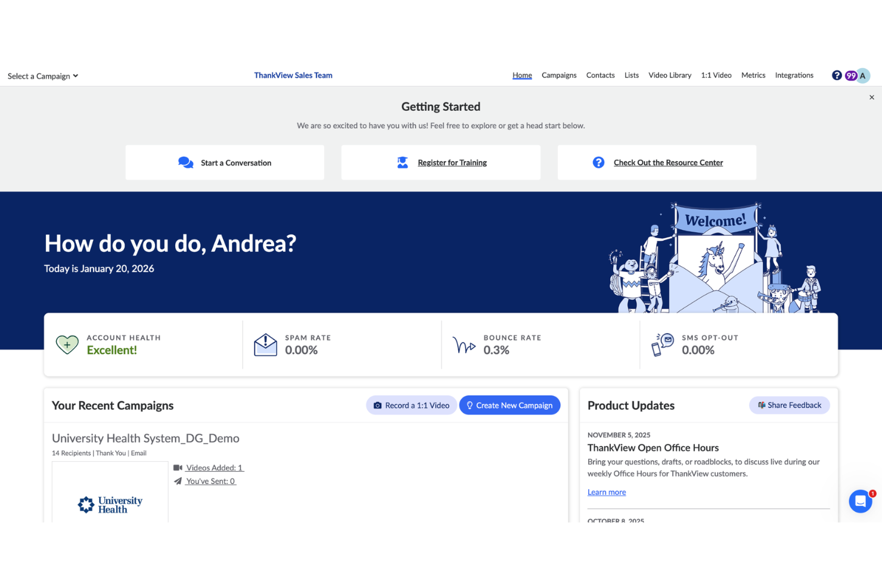Image resolution: width=882 pixels, height=588 pixels.
Task: Click the University Health campaign thumbnail
Action: pyautogui.click(x=110, y=492)
